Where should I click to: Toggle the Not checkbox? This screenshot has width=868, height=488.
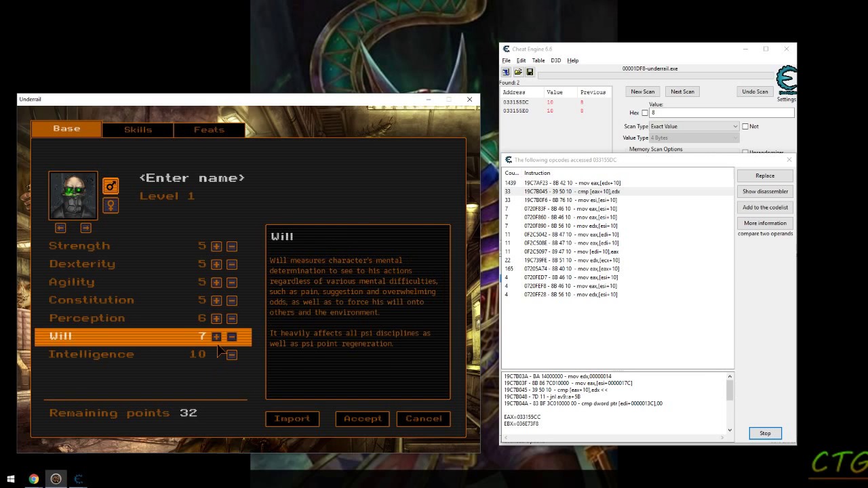click(x=745, y=126)
